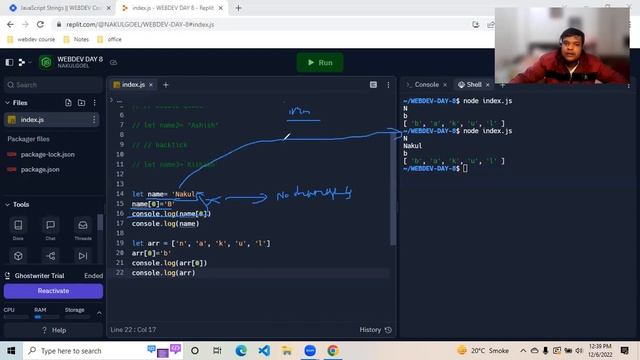This screenshot has height=360, width=640.
Task: Close the Console tab
Action: point(445,85)
